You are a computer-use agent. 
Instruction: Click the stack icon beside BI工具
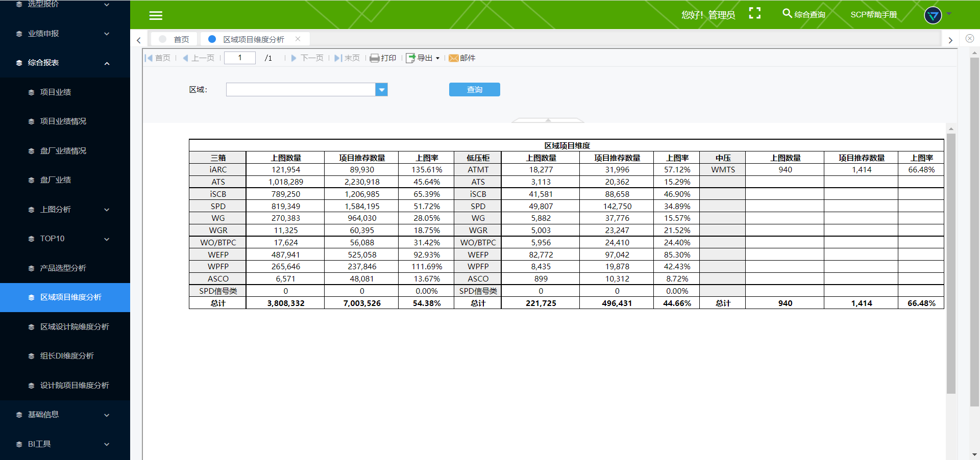click(19, 444)
